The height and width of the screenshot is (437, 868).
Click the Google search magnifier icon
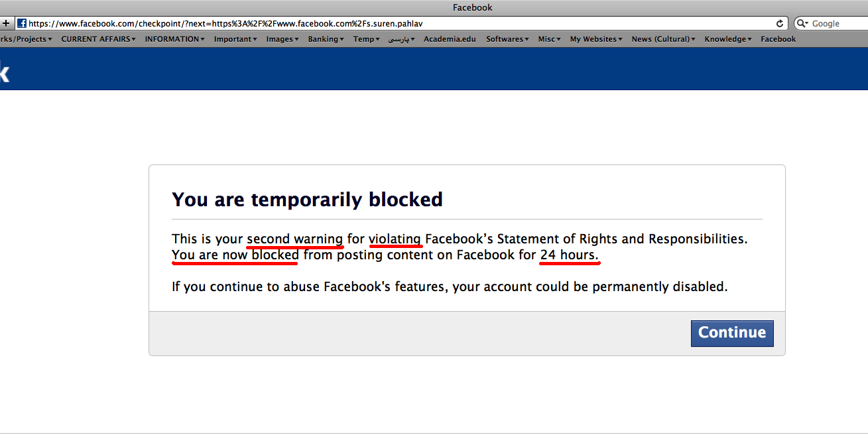point(802,23)
